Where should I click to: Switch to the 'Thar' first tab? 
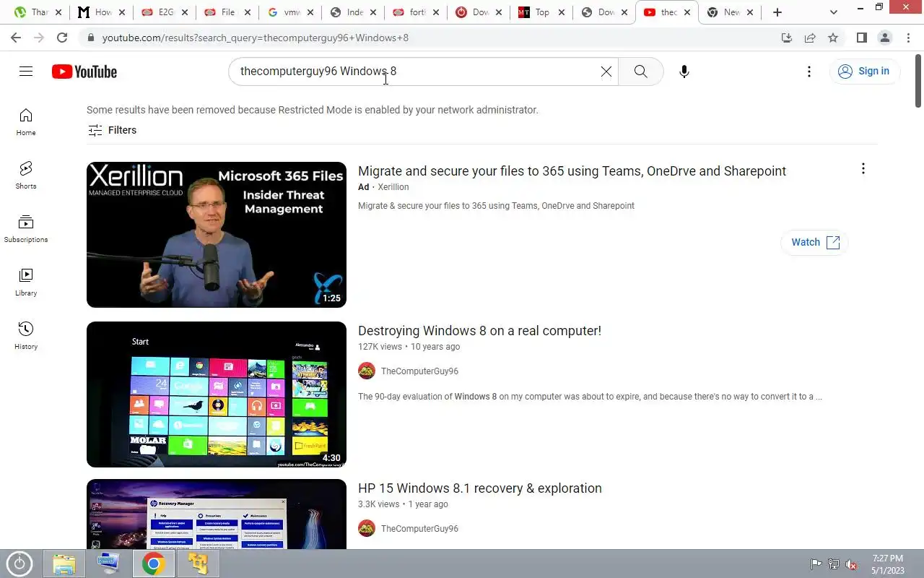38,12
